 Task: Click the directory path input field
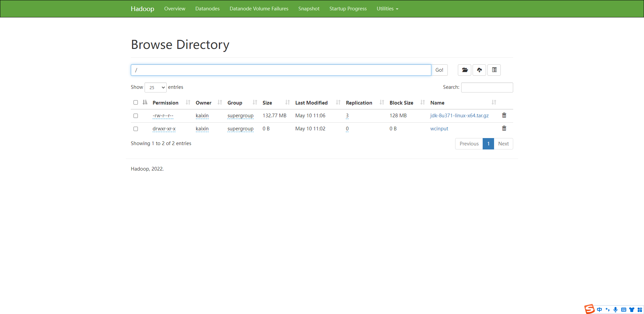(x=281, y=70)
